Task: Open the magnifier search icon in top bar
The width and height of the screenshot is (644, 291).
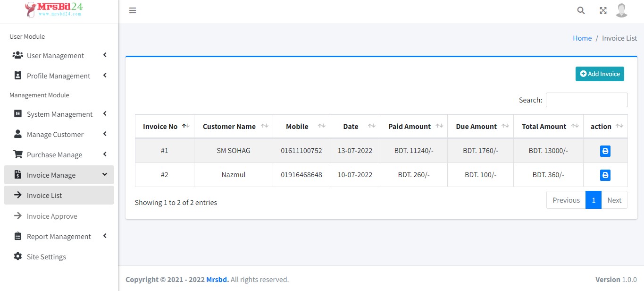Action: 580,9
